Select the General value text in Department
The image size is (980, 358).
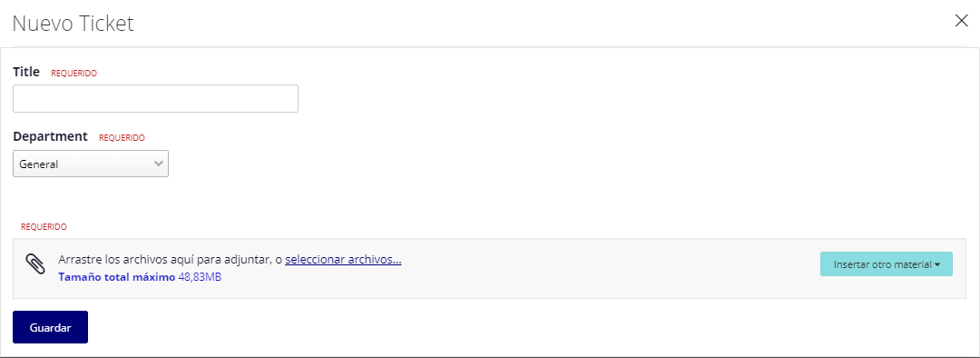tap(39, 164)
